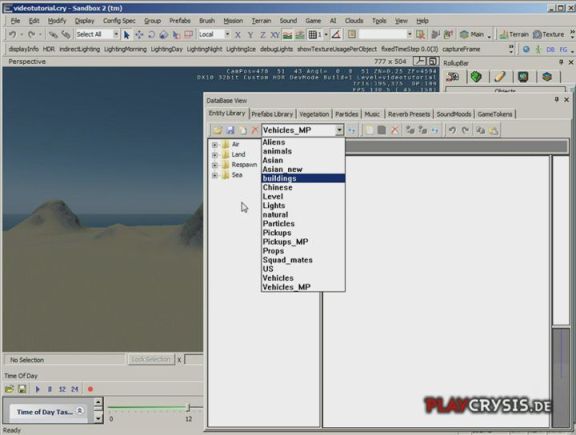Toggle the Z axis constraint

(263, 35)
